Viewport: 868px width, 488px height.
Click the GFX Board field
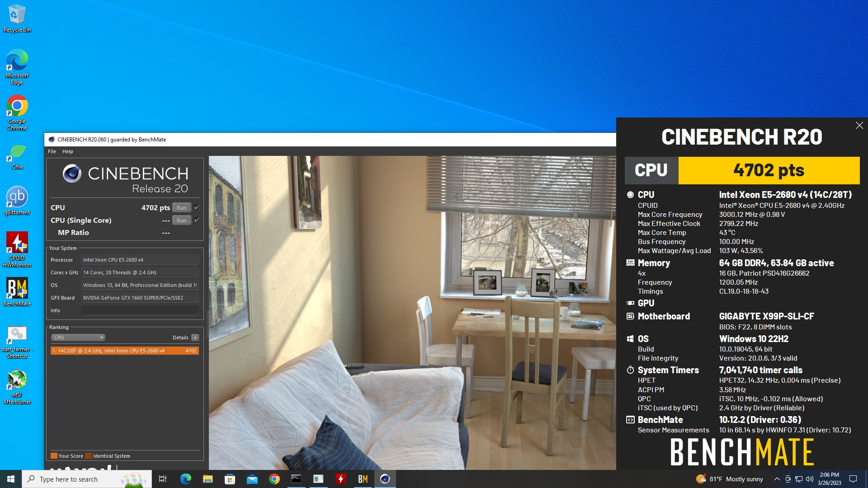140,298
